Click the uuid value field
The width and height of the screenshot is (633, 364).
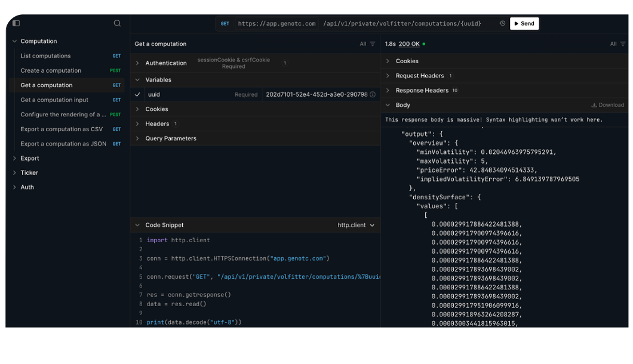316,94
